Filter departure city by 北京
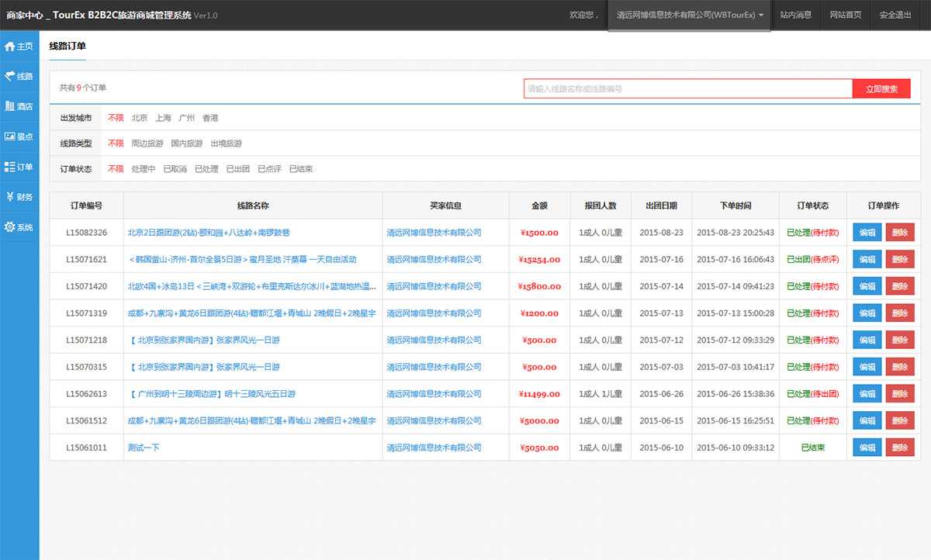Image resolution: width=931 pixels, height=560 pixels. coord(140,118)
